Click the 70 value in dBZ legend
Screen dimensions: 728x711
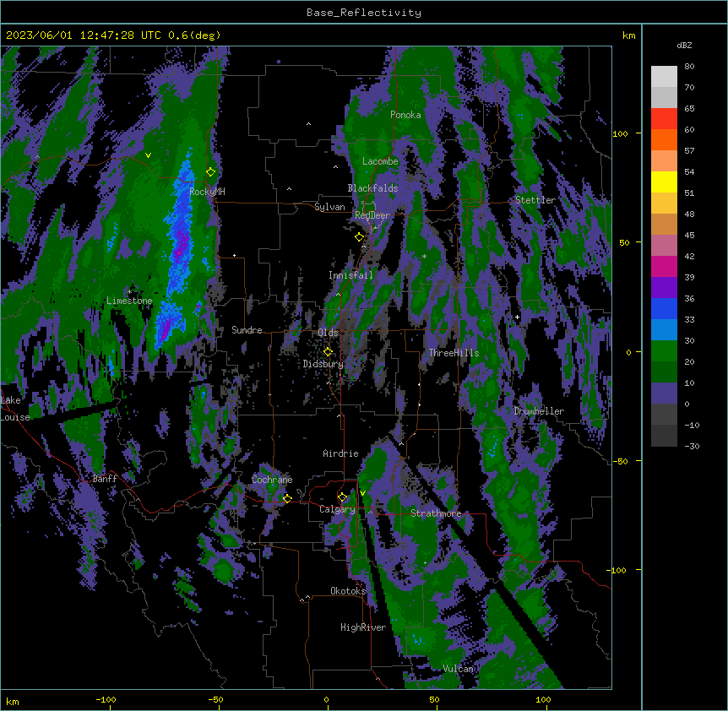click(x=689, y=87)
